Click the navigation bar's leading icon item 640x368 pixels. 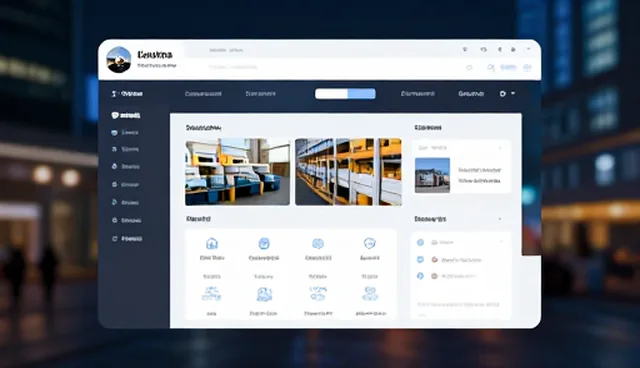127,94
